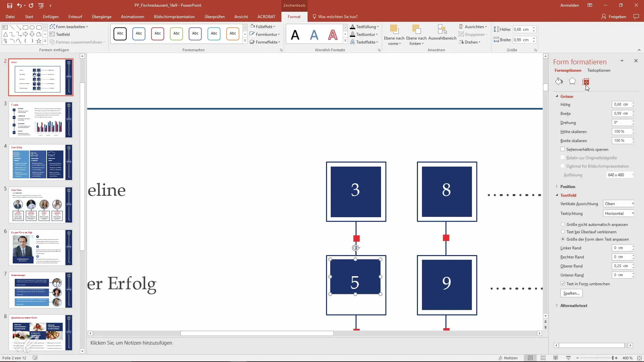Enable Optimal für Bildschirmpräsentation checkbox
The height and width of the screenshot is (362, 644).
[562, 166]
